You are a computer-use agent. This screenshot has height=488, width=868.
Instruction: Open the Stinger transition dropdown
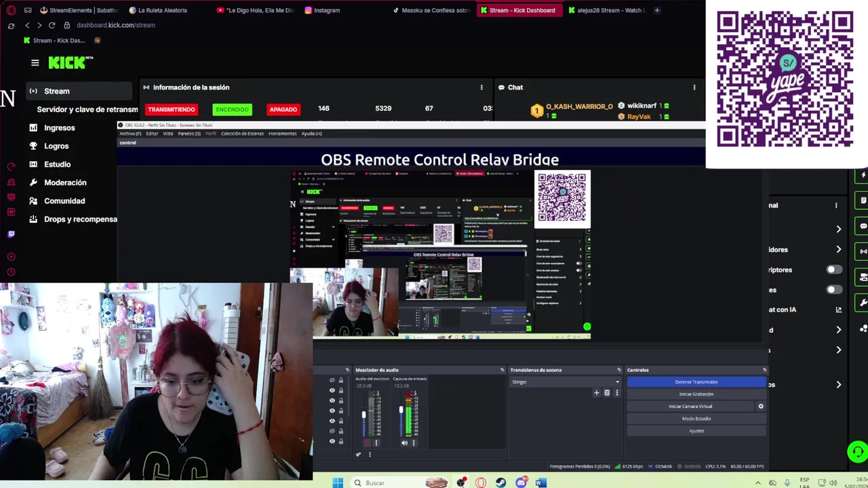[x=566, y=382]
